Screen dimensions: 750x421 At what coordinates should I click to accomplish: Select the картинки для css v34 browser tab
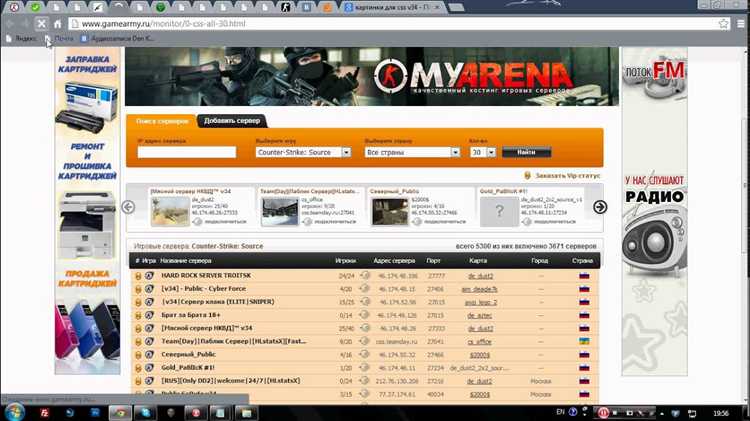pos(393,7)
